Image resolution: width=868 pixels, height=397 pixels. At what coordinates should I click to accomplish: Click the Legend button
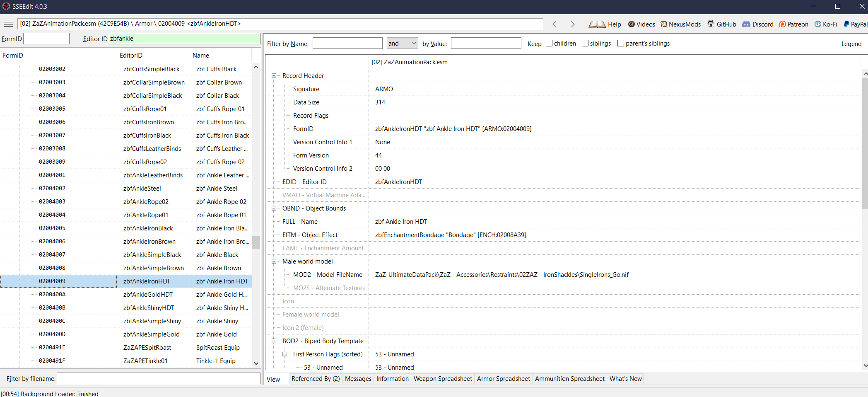[851, 44]
